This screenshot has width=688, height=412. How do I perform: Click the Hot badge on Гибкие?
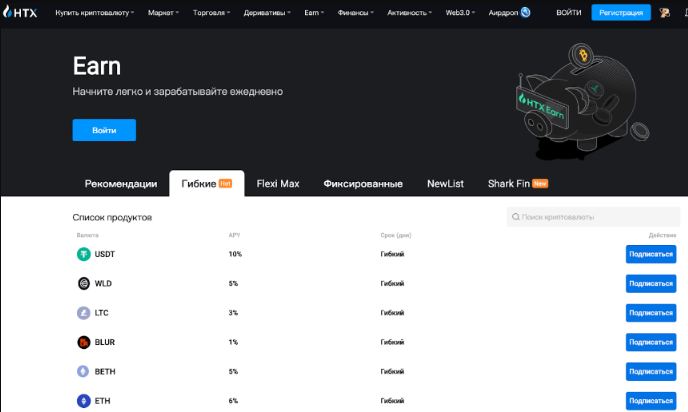click(225, 183)
